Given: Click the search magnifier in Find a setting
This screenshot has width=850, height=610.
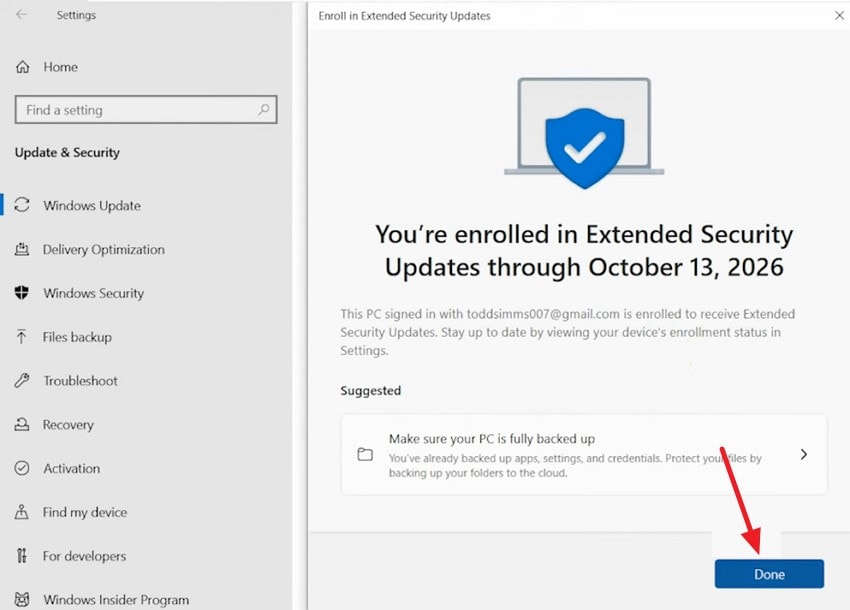Looking at the screenshot, I should (x=263, y=110).
